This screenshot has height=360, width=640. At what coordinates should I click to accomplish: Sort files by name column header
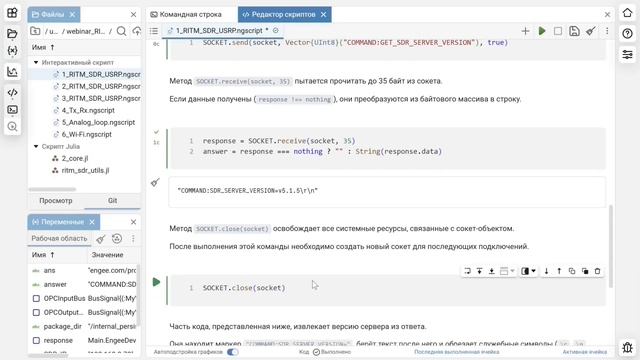(x=43, y=47)
